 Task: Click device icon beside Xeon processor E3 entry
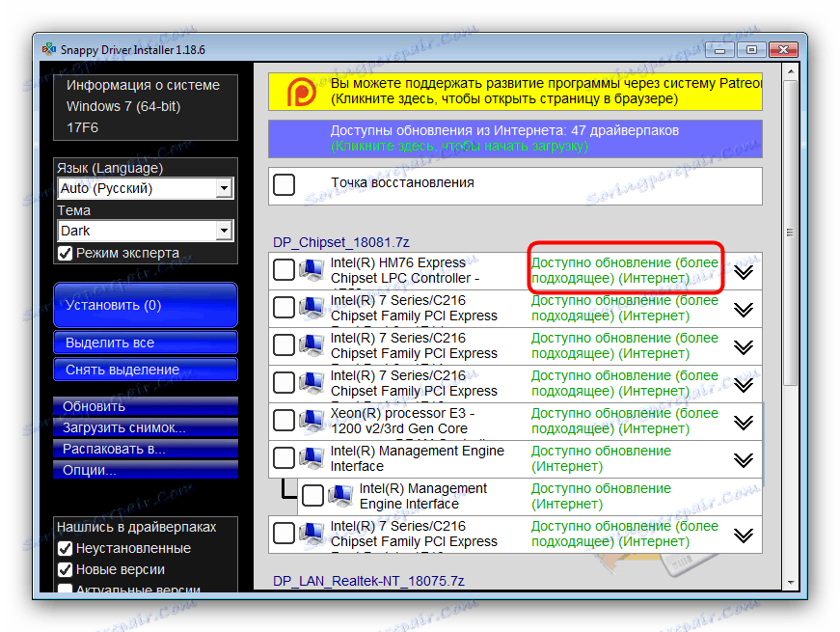tap(311, 420)
